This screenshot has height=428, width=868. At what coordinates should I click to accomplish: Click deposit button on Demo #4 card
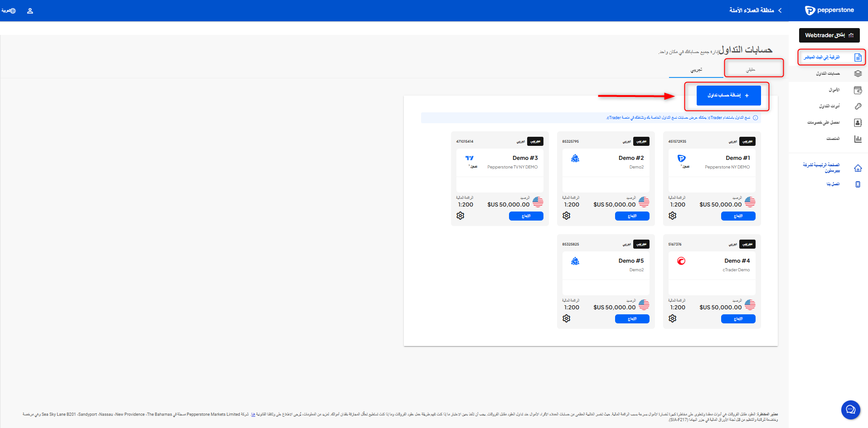pyautogui.click(x=738, y=319)
